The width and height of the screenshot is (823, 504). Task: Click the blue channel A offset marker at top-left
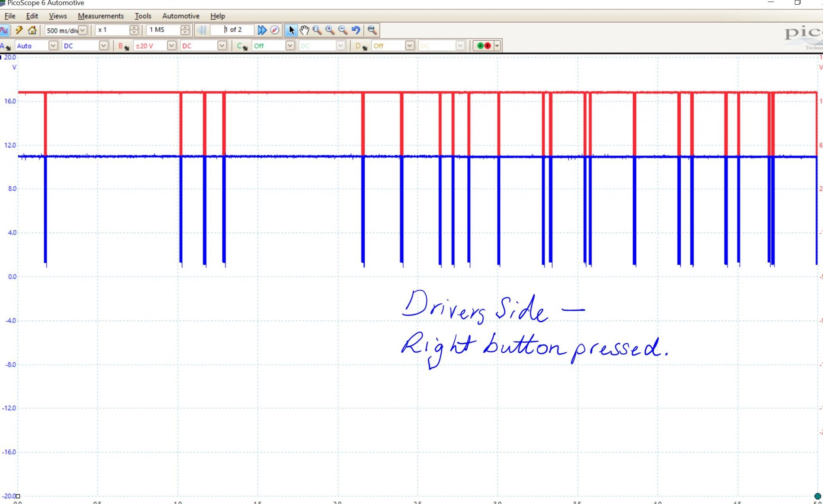coord(1,57)
